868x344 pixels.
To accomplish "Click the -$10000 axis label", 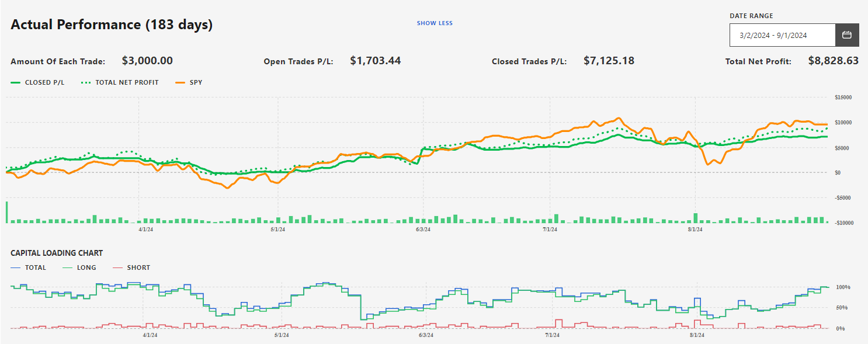I will coord(844,223).
